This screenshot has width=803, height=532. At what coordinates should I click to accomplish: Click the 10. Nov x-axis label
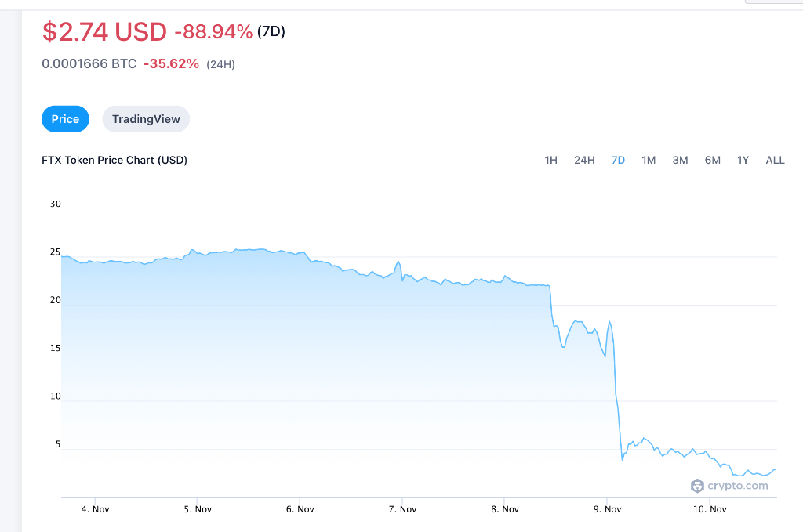point(710,509)
